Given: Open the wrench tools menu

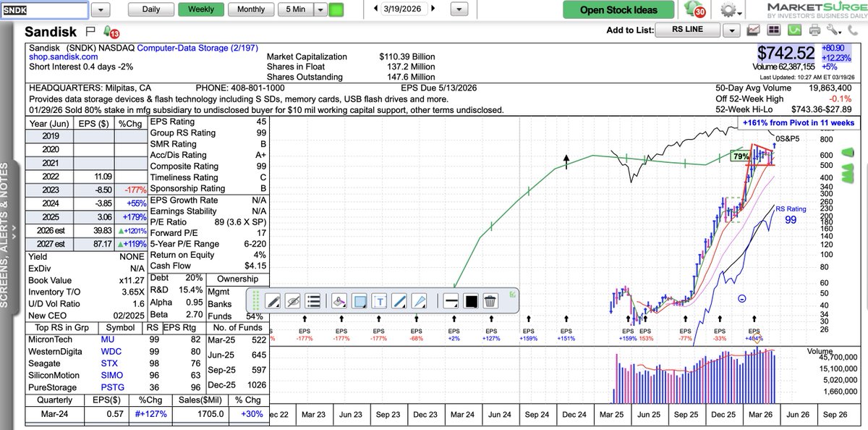Looking at the screenshot, I should [x=835, y=30].
